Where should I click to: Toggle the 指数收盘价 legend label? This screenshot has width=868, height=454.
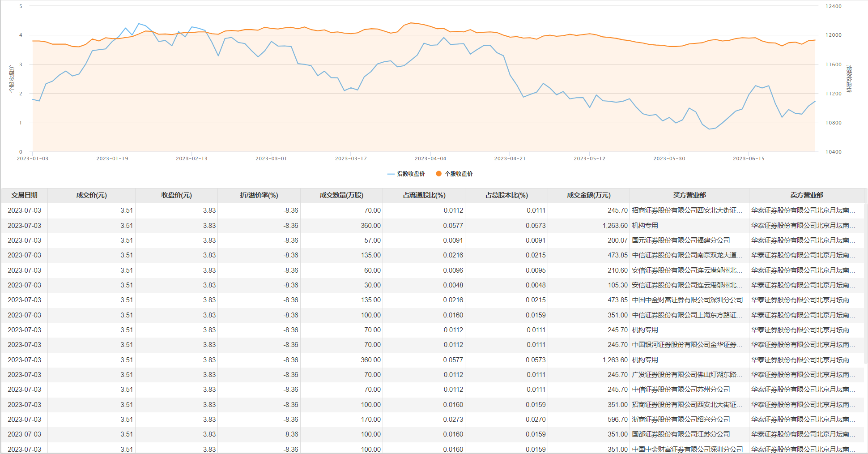411,174
